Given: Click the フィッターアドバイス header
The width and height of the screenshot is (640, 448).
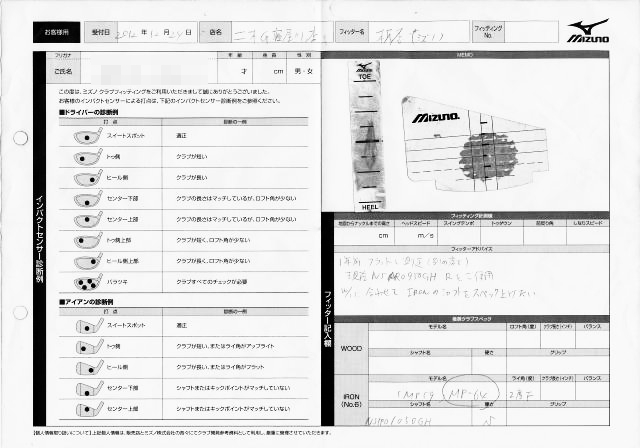Looking at the screenshot, I should [x=471, y=249].
